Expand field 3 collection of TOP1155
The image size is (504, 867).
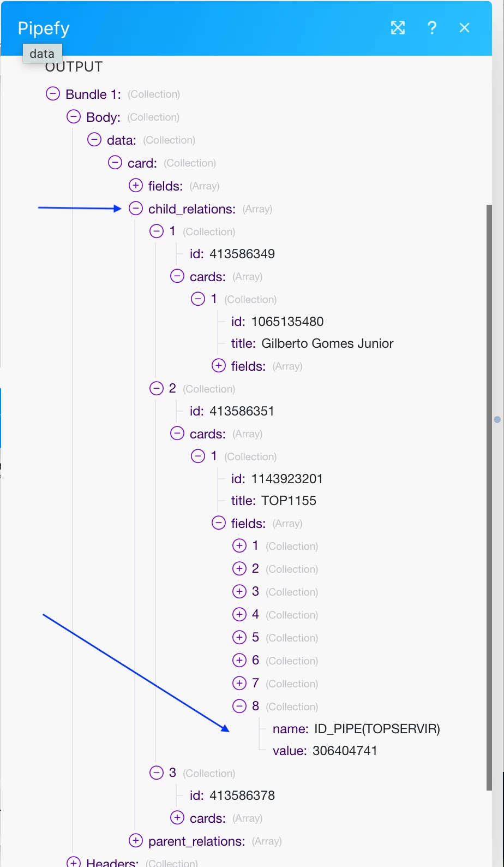click(x=239, y=592)
